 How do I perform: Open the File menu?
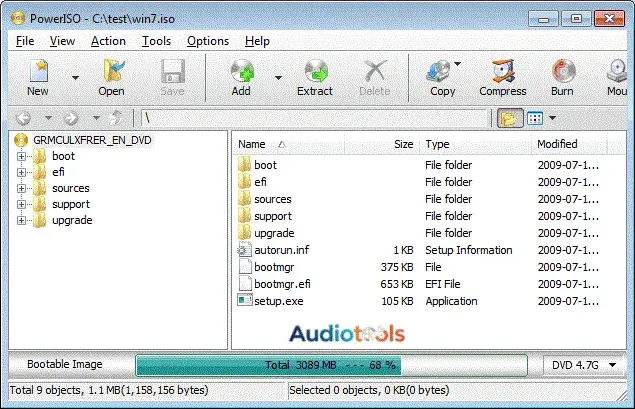(25, 41)
